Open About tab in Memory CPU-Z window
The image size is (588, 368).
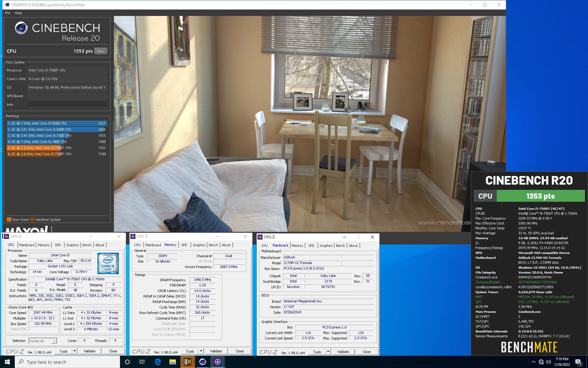(x=226, y=245)
